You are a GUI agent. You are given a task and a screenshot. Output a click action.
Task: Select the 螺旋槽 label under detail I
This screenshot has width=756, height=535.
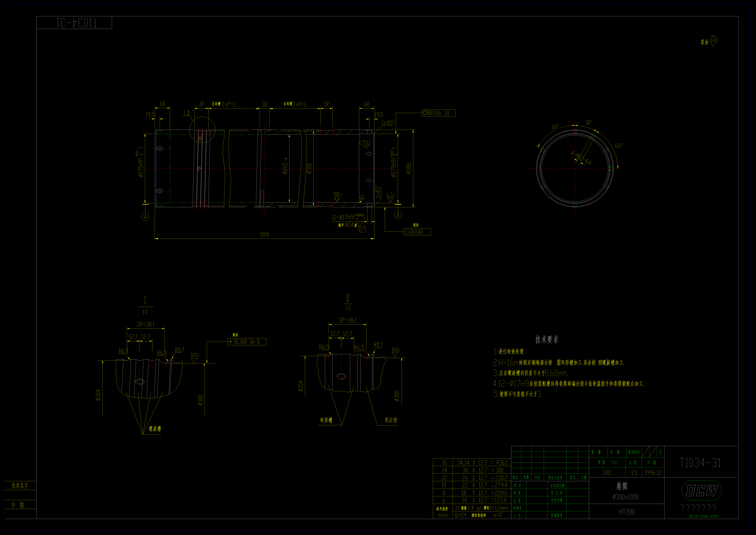tap(155, 429)
